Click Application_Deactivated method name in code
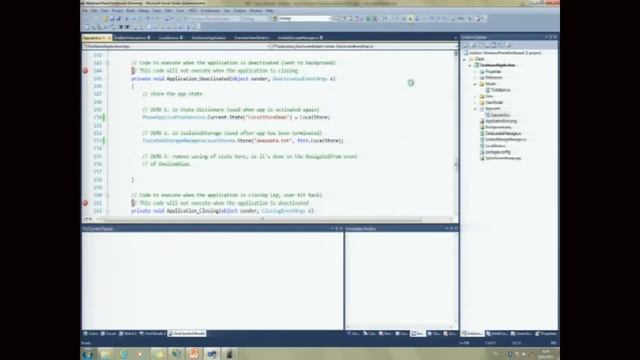Screen dimensions: 640x360 point(198,78)
